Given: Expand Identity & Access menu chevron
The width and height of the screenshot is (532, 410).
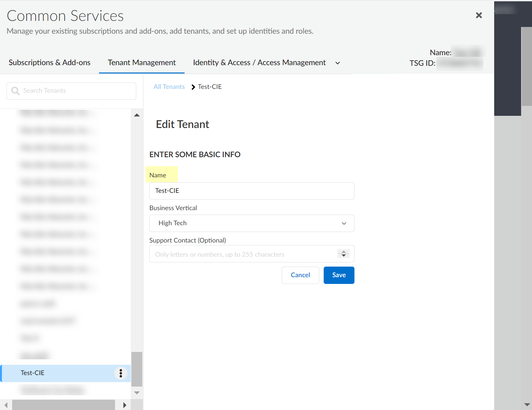Looking at the screenshot, I should coord(337,63).
